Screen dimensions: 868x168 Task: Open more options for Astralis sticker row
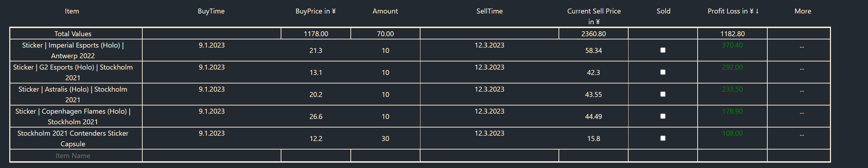tap(802, 91)
